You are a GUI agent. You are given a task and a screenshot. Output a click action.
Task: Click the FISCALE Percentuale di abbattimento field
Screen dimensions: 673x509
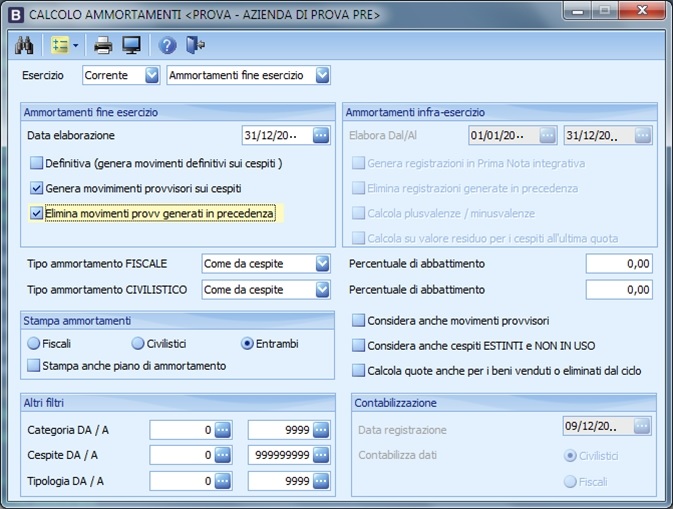(x=619, y=264)
